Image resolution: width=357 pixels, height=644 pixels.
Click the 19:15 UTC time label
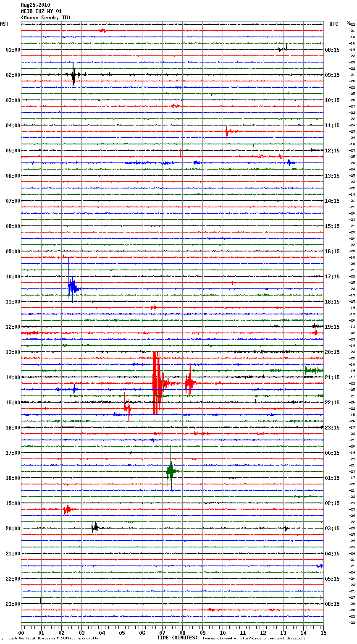coord(332,327)
